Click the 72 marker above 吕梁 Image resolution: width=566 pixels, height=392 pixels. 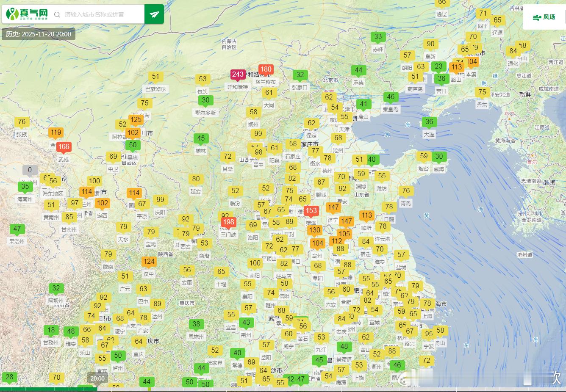coord(228,157)
